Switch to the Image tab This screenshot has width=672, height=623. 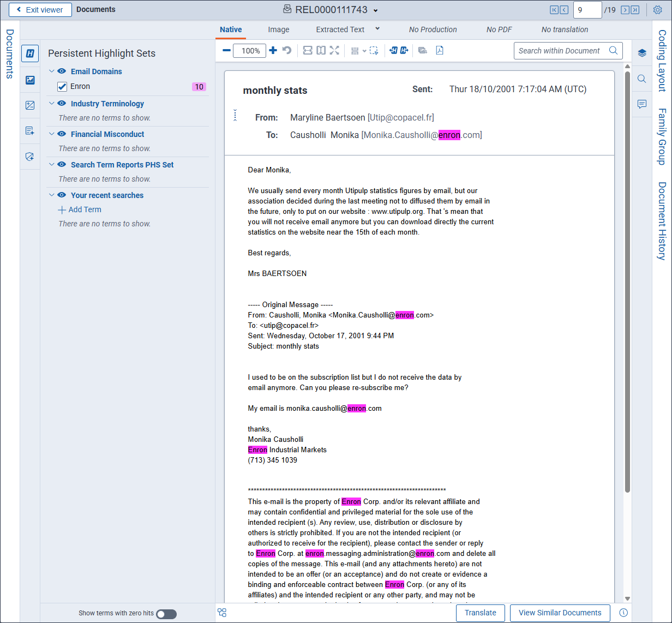[279, 29]
